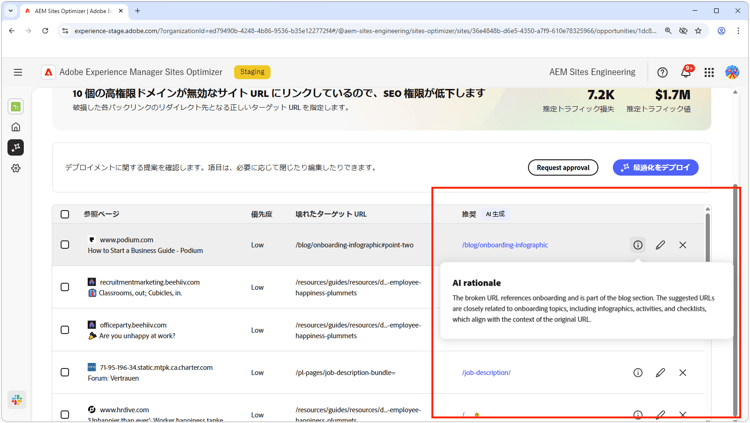
Task: Click recruitmentmarketing.beehiiv.com referring domain
Action: (x=150, y=282)
